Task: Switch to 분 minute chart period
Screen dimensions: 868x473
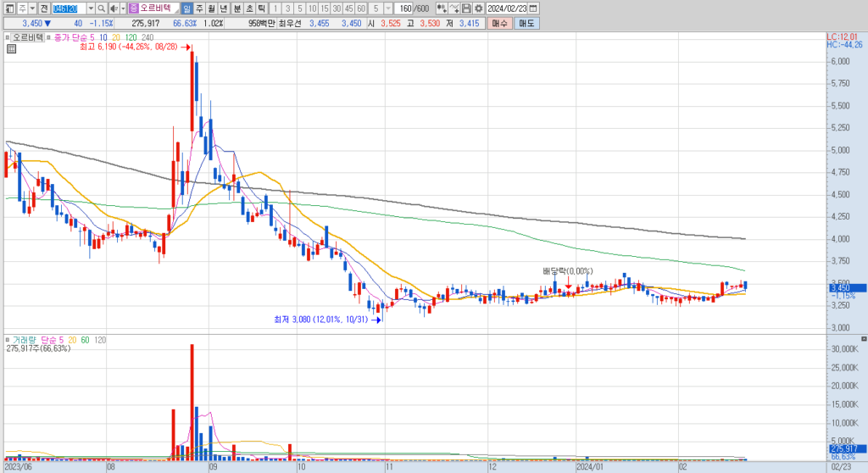Action: [237, 8]
